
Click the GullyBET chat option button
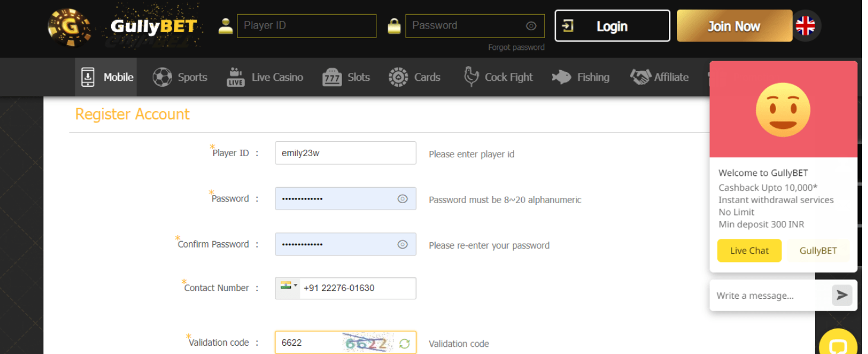tap(818, 251)
